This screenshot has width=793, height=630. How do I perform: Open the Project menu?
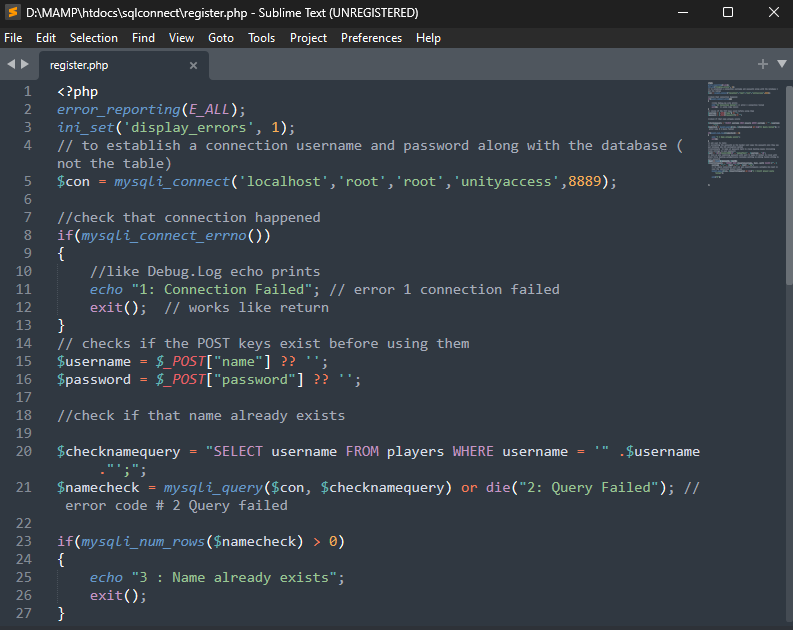click(x=309, y=38)
